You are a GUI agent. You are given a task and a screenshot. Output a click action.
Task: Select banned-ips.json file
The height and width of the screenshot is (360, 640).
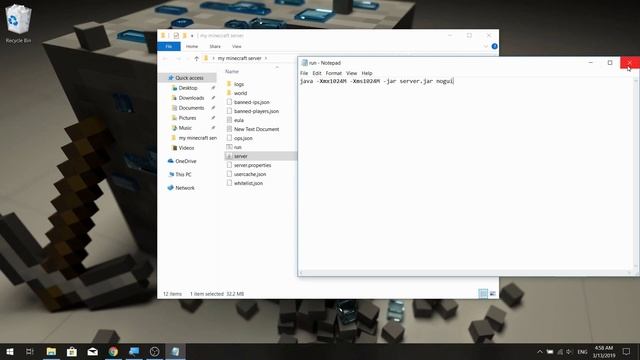pyautogui.click(x=251, y=102)
